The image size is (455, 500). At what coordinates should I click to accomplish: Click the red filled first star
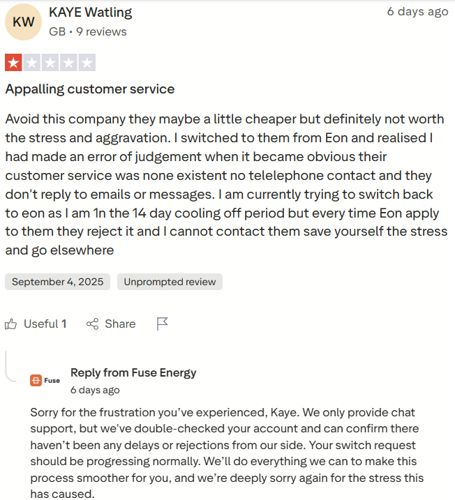coord(13,63)
